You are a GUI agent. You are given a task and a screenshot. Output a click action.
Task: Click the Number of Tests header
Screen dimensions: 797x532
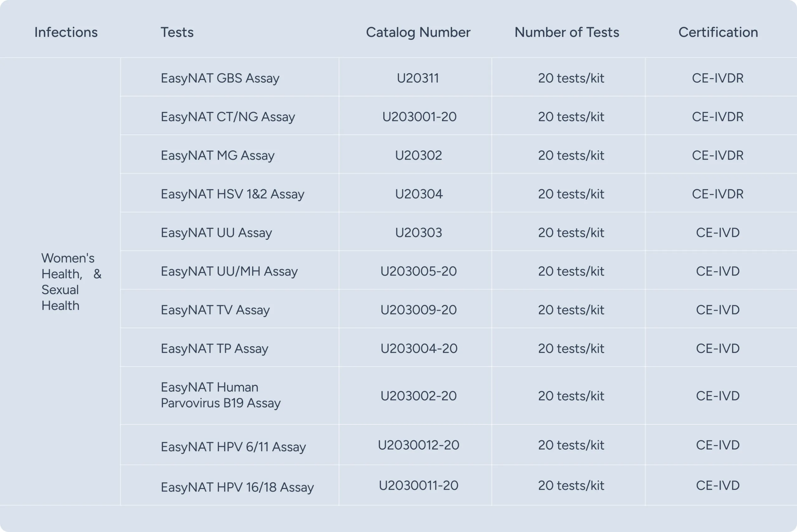click(x=567, y=32)
